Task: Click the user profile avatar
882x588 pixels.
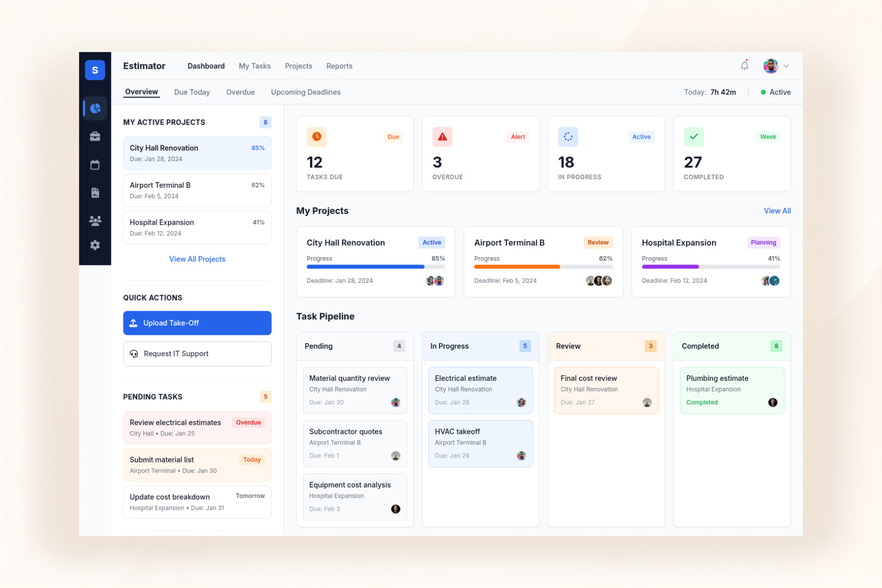Action: [x=770, y=66]
